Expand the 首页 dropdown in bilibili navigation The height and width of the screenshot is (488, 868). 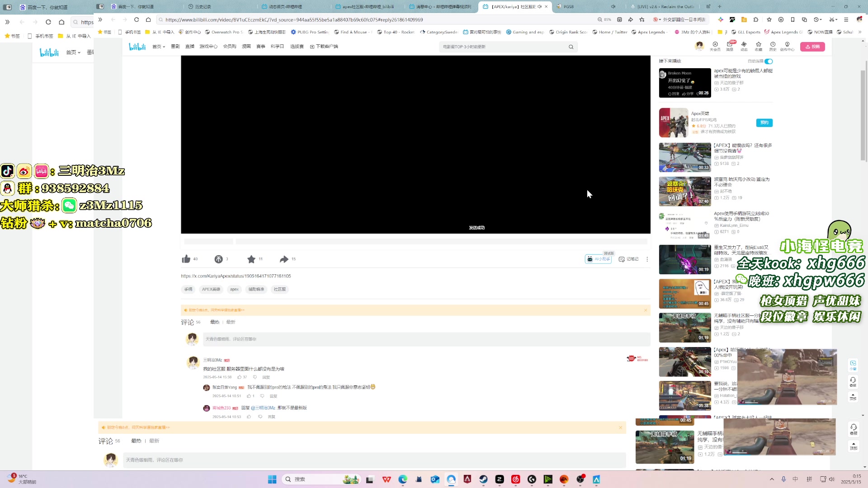159,47
